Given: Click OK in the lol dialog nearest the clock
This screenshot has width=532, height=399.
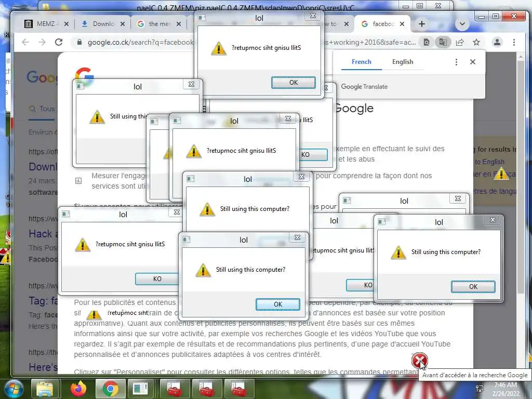Looking at the screenshot, I should (x=473, y=287).
